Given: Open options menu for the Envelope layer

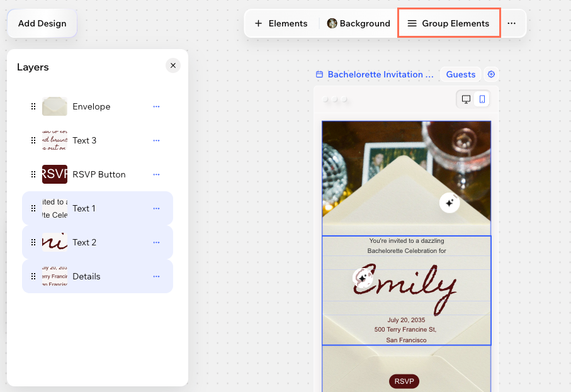Looking at the screenshot, I should (x=156, y=106).
